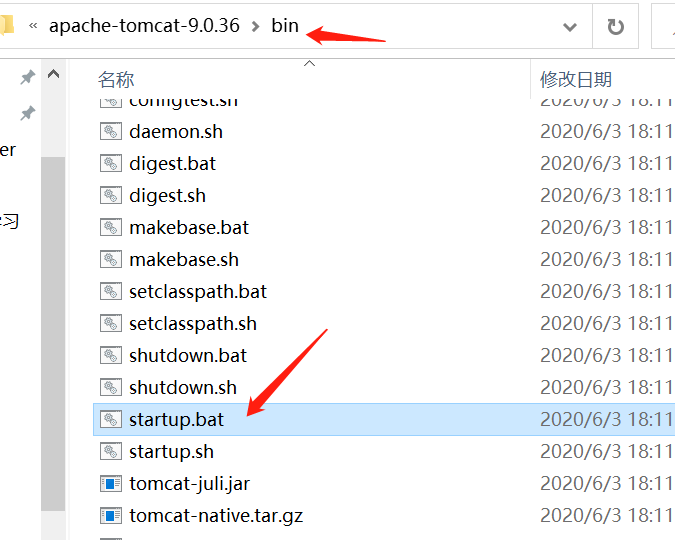Click the digest.sh file icon
This screenshot has height=540, width=675.
click(x=111, y=196)
